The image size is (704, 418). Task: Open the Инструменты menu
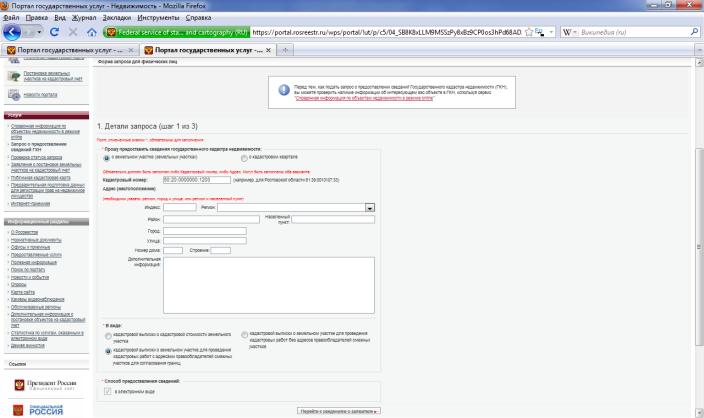[158, 18]
